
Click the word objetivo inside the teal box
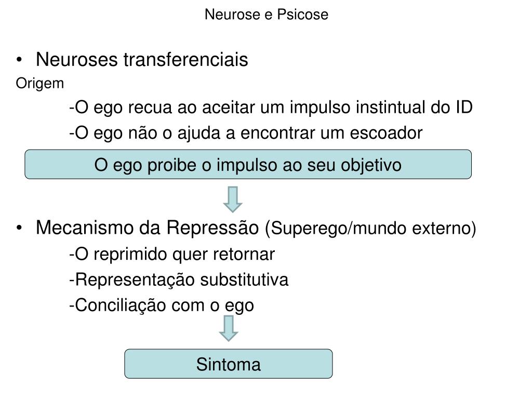pyautogui.click(x=371, y=165)
